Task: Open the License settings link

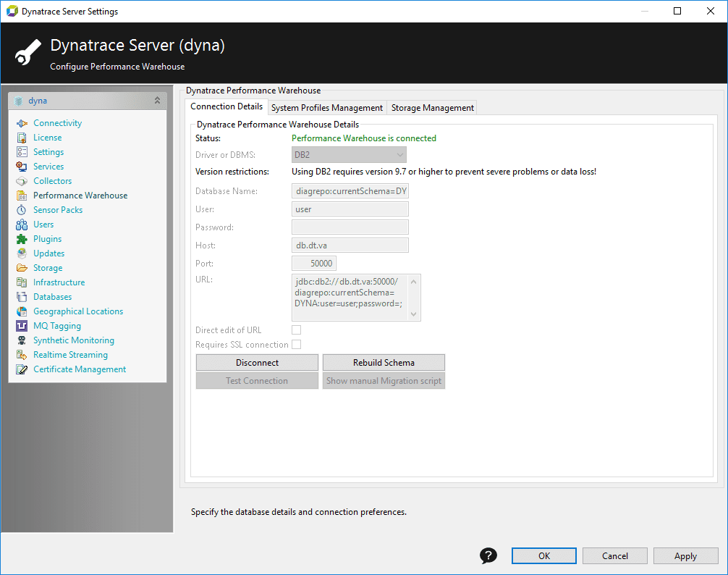Action: [47, 138]
